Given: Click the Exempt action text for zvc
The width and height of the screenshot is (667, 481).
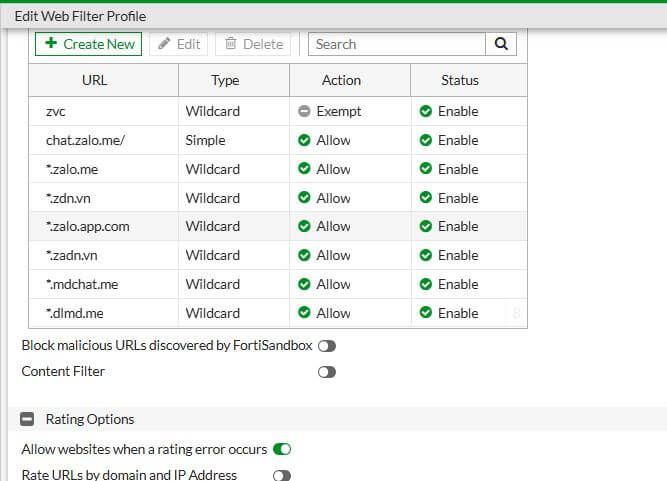Looking at the screenshot, I should coord(339,111).
